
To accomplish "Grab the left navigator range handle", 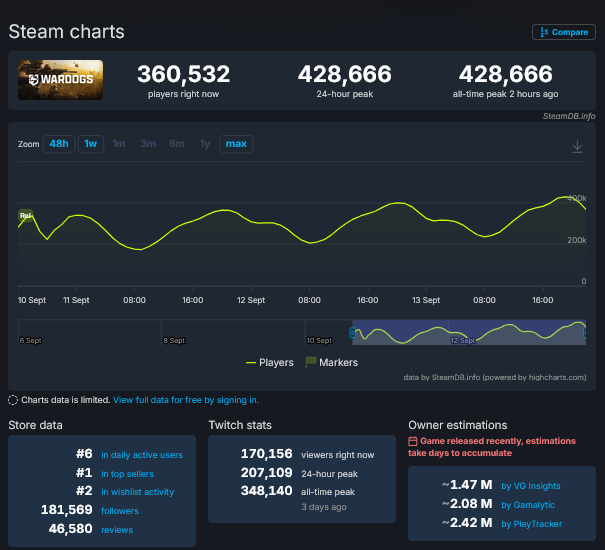I will 352,332.
